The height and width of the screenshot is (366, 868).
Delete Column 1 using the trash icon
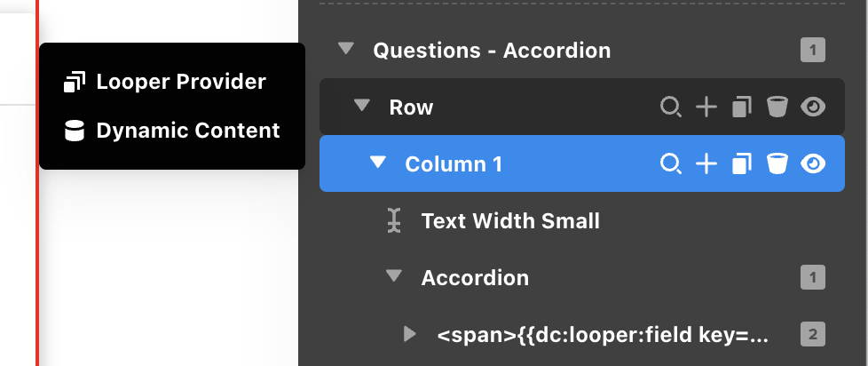(777, 163)
